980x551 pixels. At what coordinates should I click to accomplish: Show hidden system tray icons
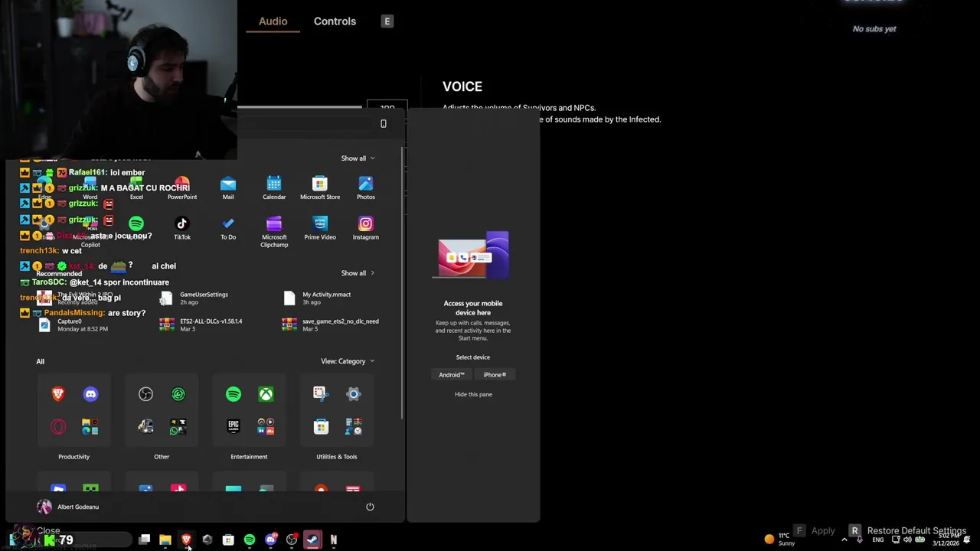coord(844,540)
